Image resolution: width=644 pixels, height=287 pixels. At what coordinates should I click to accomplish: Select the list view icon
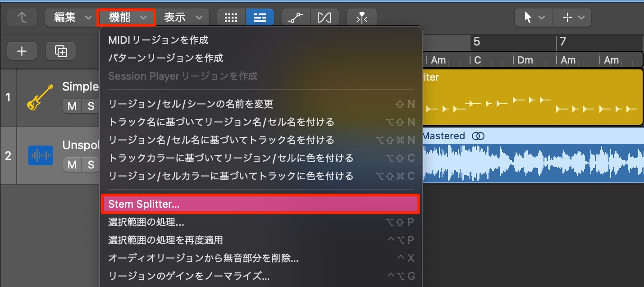click(260, 18)
